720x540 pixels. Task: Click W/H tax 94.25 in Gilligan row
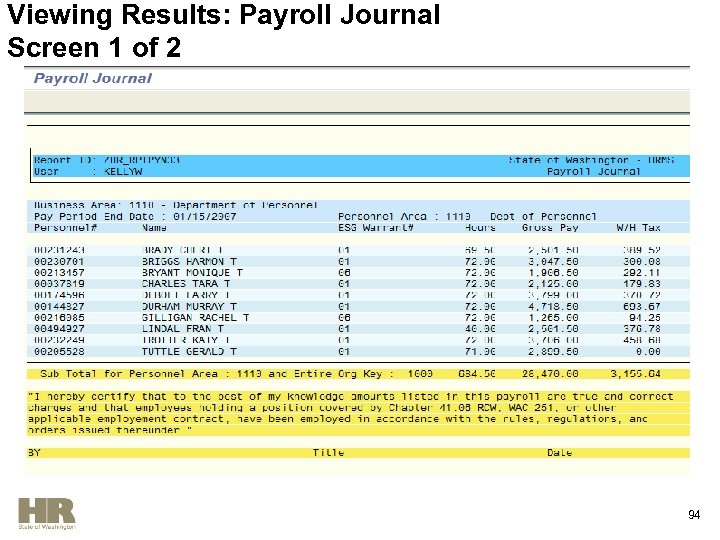645,318
